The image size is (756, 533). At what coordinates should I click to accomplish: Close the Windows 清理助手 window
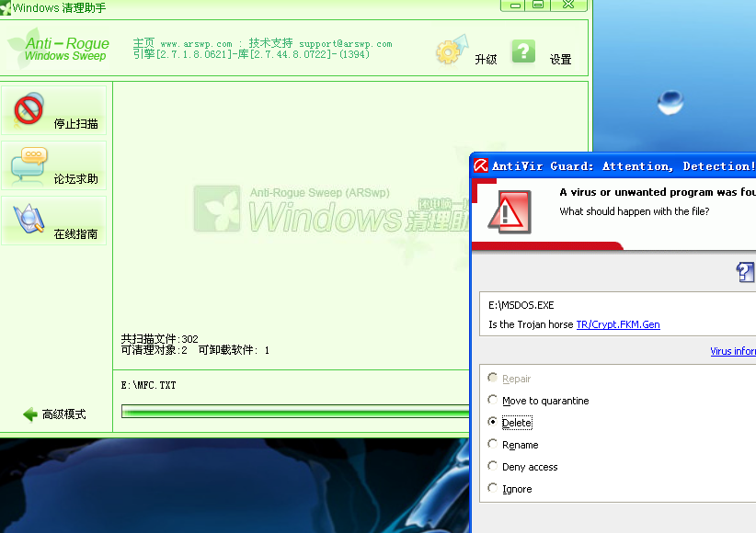(568, 5)
